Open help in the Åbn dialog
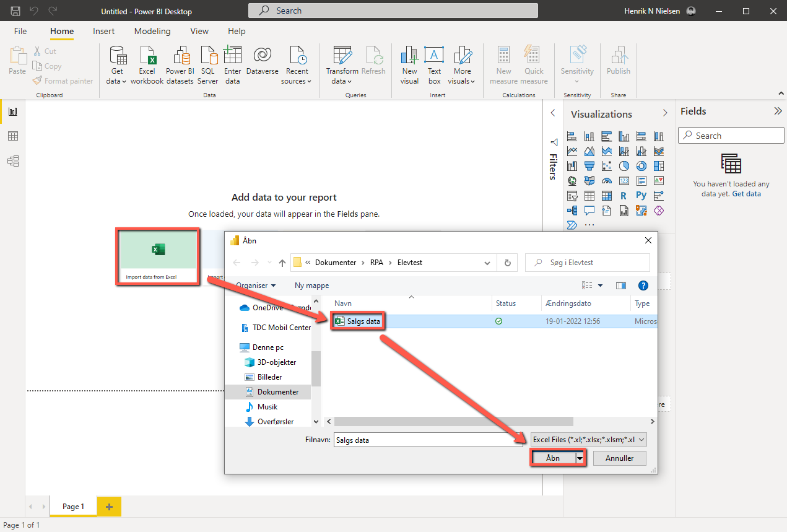 click(x=643, y=286)
